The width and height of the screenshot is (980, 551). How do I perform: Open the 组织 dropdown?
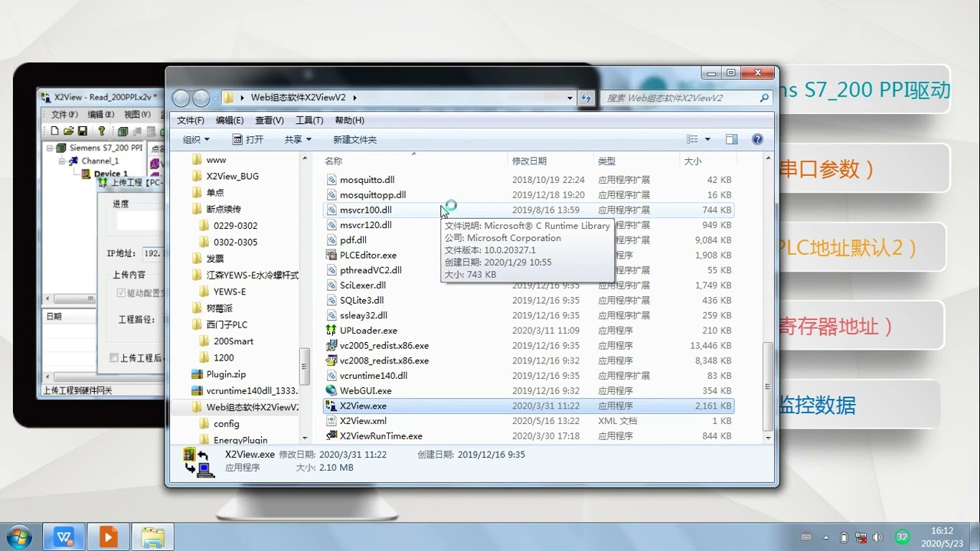pyautogui.click(x=196, y=139)
